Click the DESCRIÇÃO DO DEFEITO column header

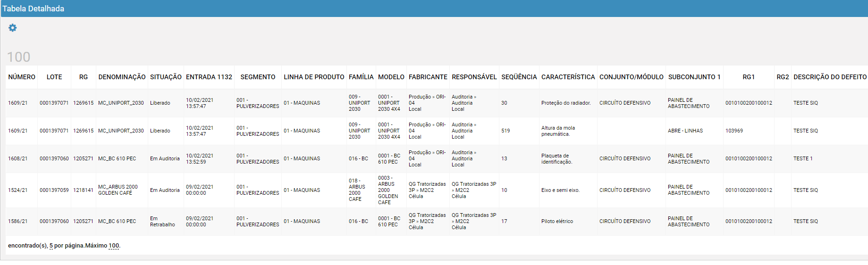pyautogui.click(x=830, y=77)
